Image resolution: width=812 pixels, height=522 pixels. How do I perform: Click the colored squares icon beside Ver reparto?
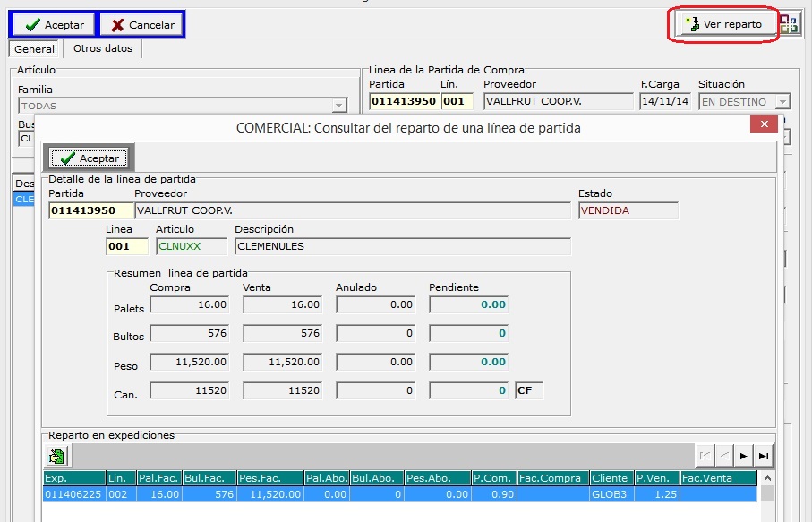789,24
